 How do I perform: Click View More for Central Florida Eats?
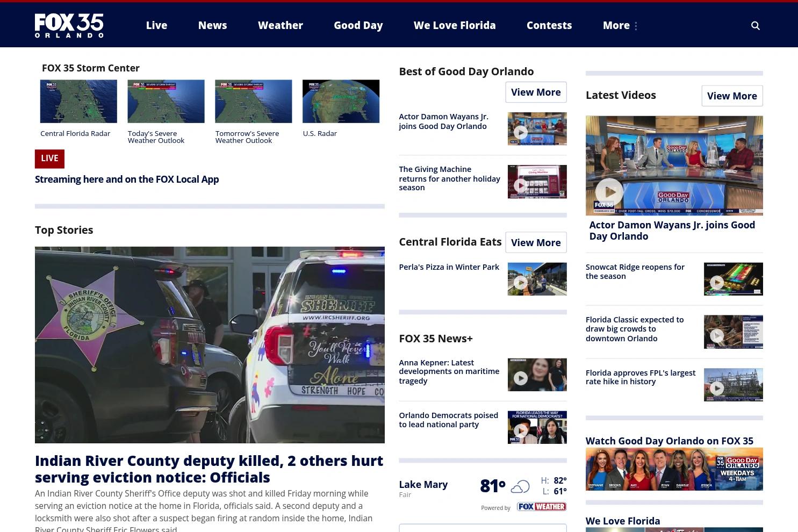[536, 243]
